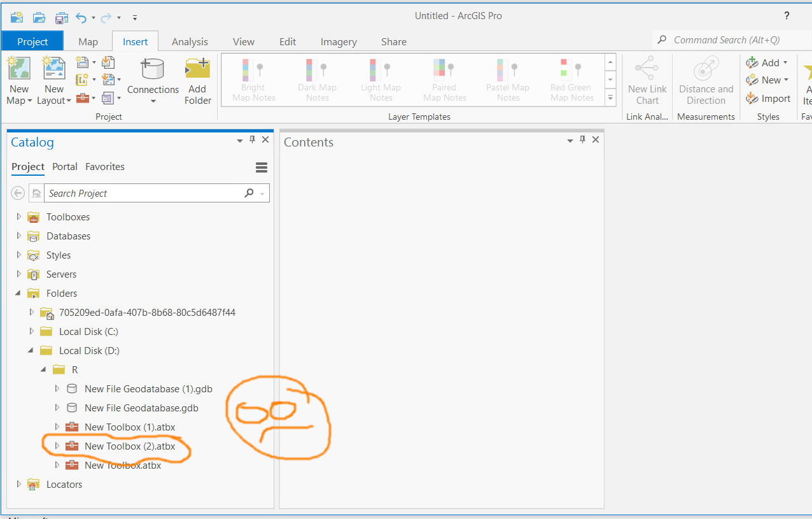This screenshot has width=812, height=519.
Task: Expand the Databases node
Action: pyautogui.click(x=18, y=236)
